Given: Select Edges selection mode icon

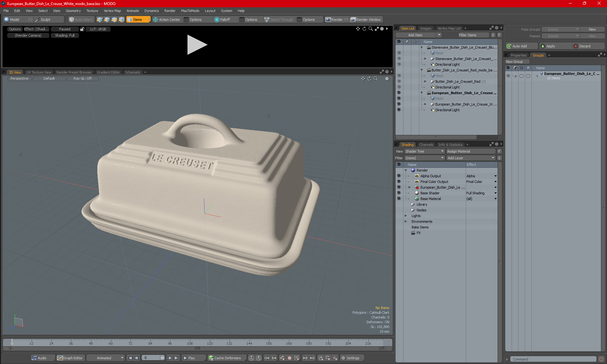Looking at the screenshot, I should click(x=107, y=20).
